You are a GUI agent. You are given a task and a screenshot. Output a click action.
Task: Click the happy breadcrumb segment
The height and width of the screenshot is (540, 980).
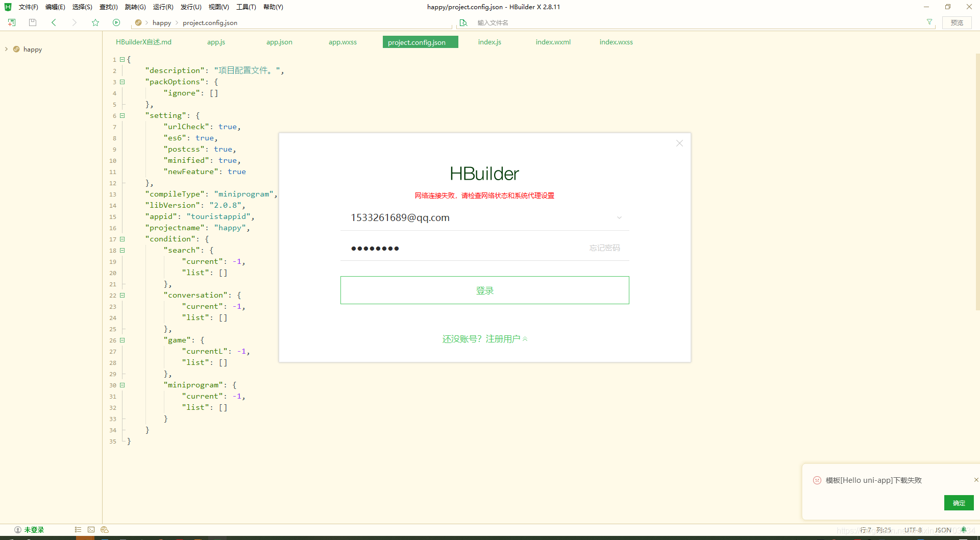point(162,22)
